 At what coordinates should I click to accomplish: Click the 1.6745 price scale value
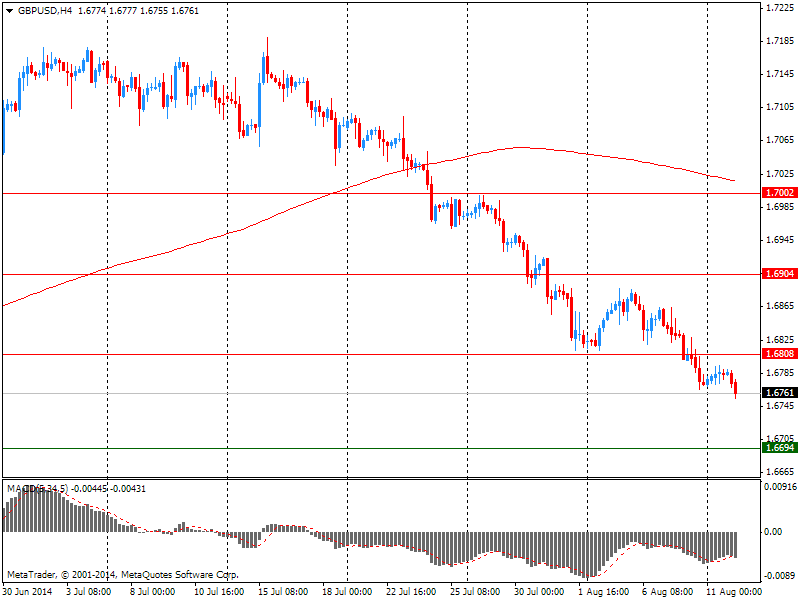point(781,406)
